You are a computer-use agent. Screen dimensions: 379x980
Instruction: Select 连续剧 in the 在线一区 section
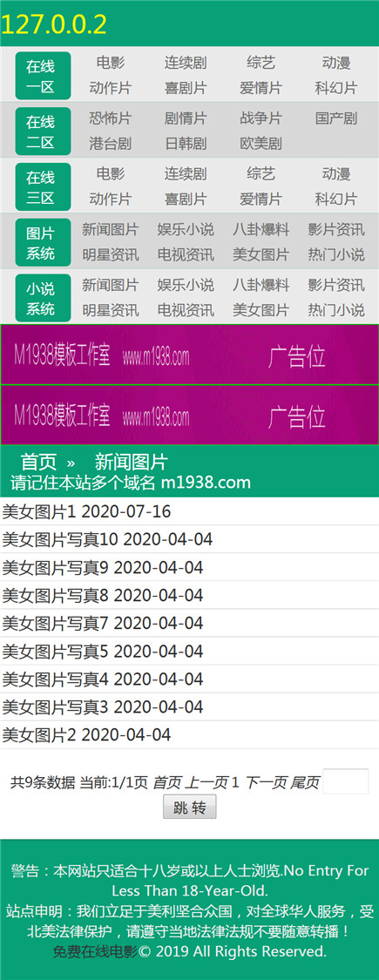click(186, 63)
